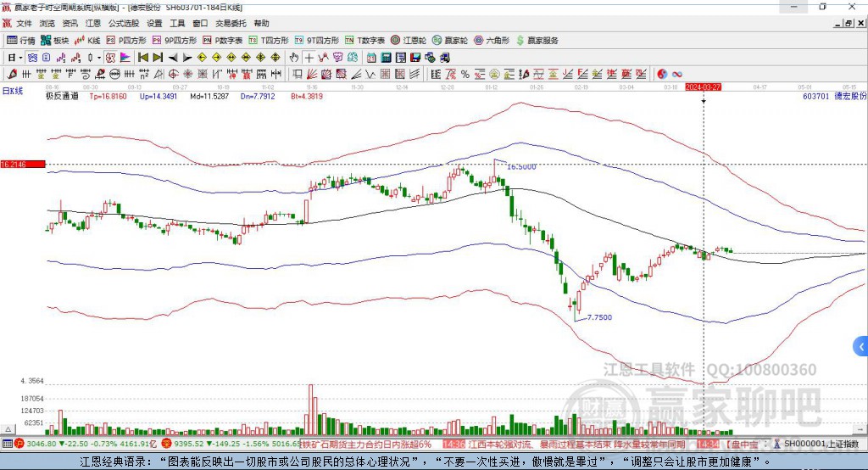Toggle the 权 adjustment icon
The width and height of the screenshot is (868, 470).
tap(111, 58)
